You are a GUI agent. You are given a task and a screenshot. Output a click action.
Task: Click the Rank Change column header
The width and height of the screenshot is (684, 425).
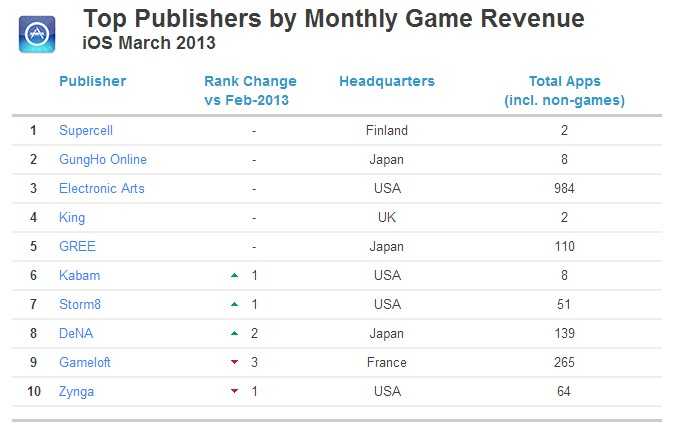250,90
